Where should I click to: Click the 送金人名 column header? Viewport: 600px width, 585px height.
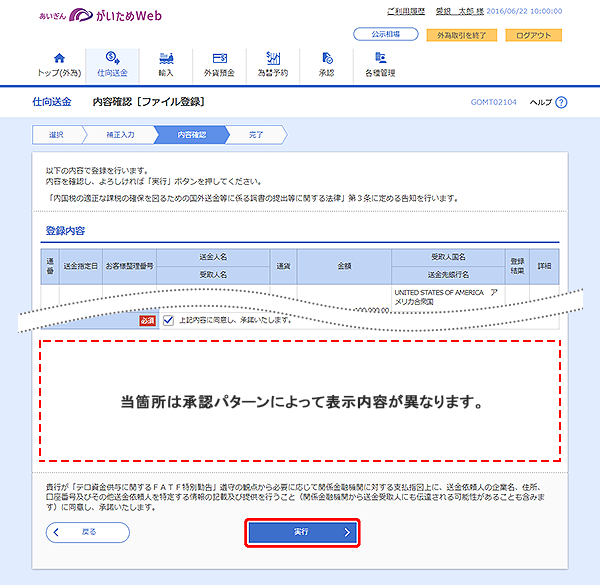click(x=213, y=257)
